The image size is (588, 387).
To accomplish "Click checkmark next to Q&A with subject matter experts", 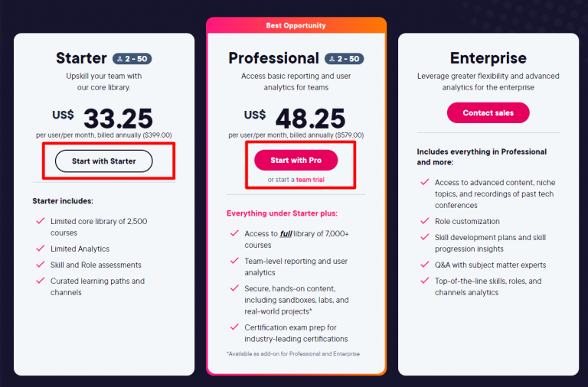I will click(423, 265).
